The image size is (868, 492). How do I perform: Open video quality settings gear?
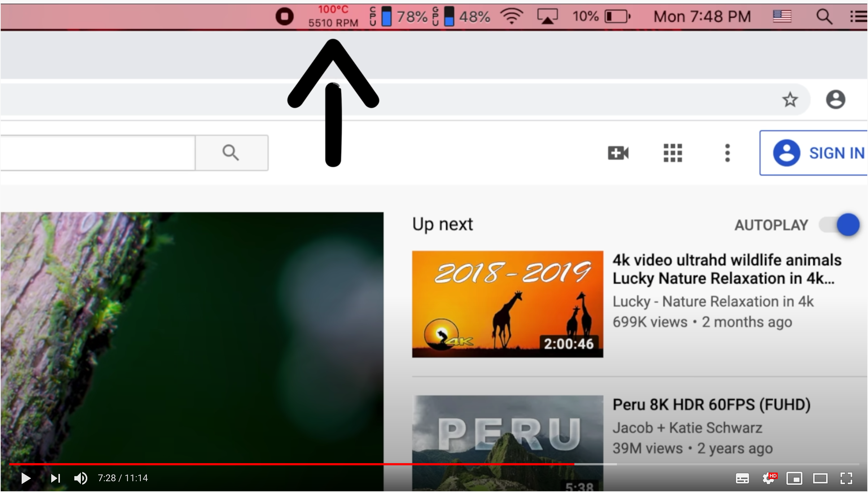click(768, 479)
